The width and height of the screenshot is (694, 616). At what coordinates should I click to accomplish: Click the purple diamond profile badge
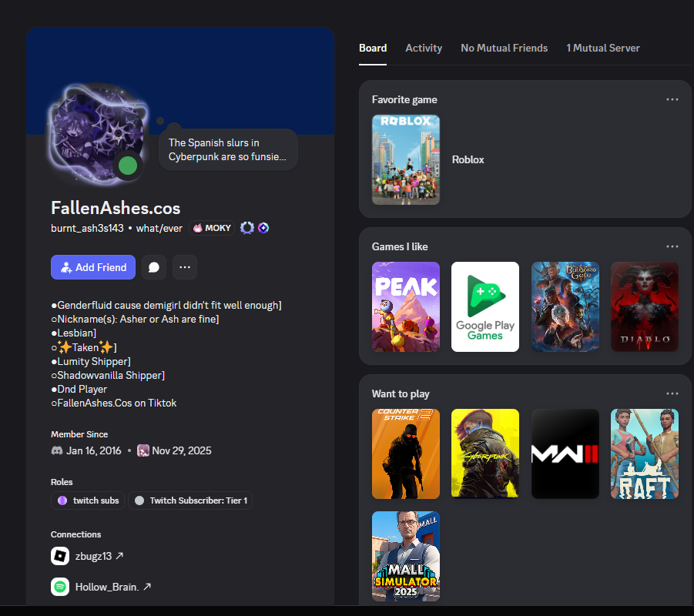(x=263, y=228)
